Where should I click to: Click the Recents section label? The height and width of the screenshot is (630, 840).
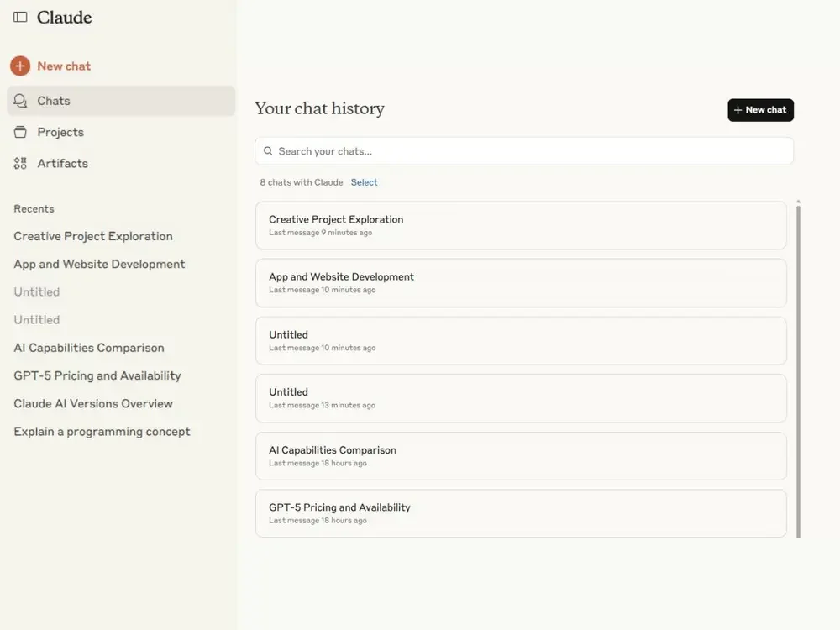(34, 209)
